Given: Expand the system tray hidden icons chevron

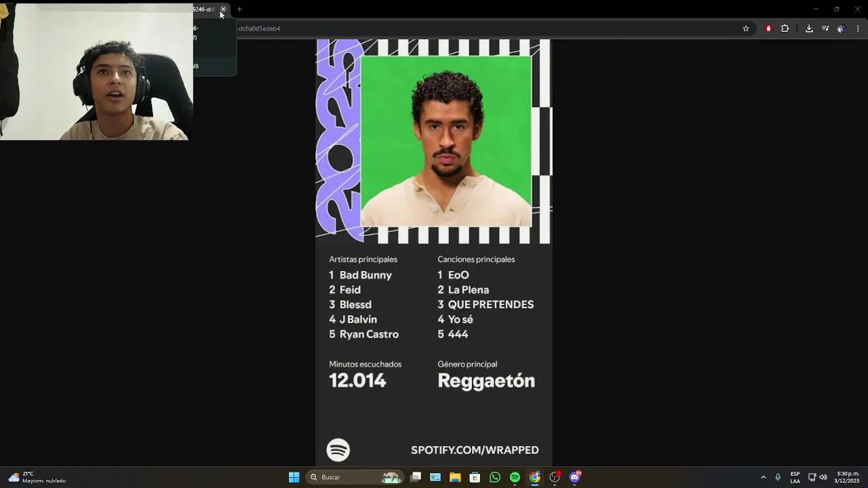Looking at the screenshot, I should [x=763, y=477].
